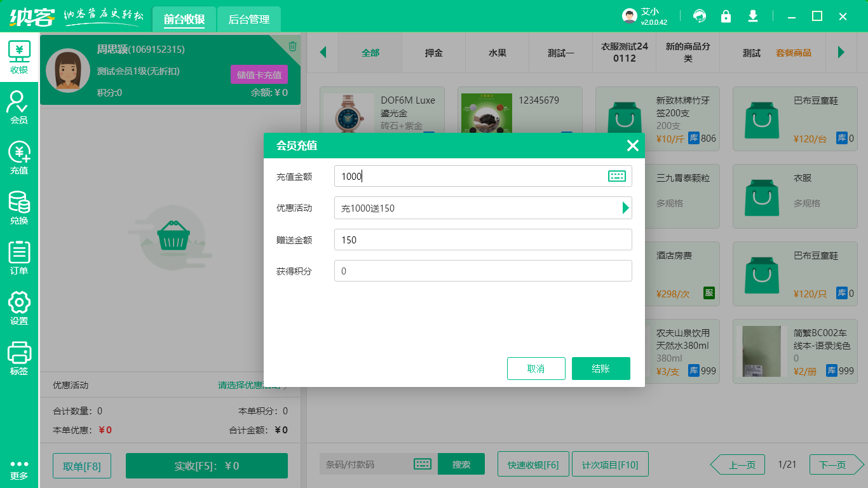Click the 搜索 search button
Image resolution: width=868 pixels, height=488 pixels.
[x=461, y=464]
